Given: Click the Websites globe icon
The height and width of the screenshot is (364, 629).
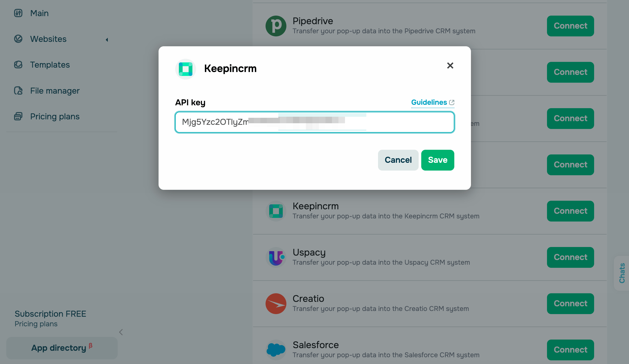Looking at the screenshot, I should (18, 39).
